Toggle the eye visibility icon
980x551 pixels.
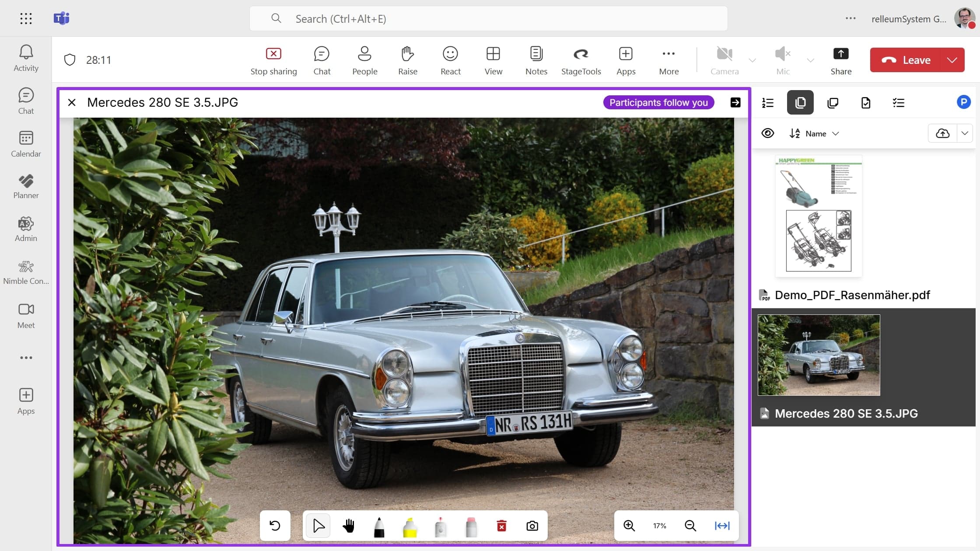[x=768, y=133]
